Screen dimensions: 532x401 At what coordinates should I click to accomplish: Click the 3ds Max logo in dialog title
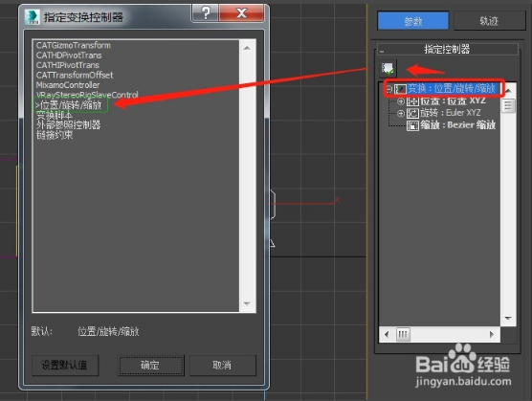(33, 16)
